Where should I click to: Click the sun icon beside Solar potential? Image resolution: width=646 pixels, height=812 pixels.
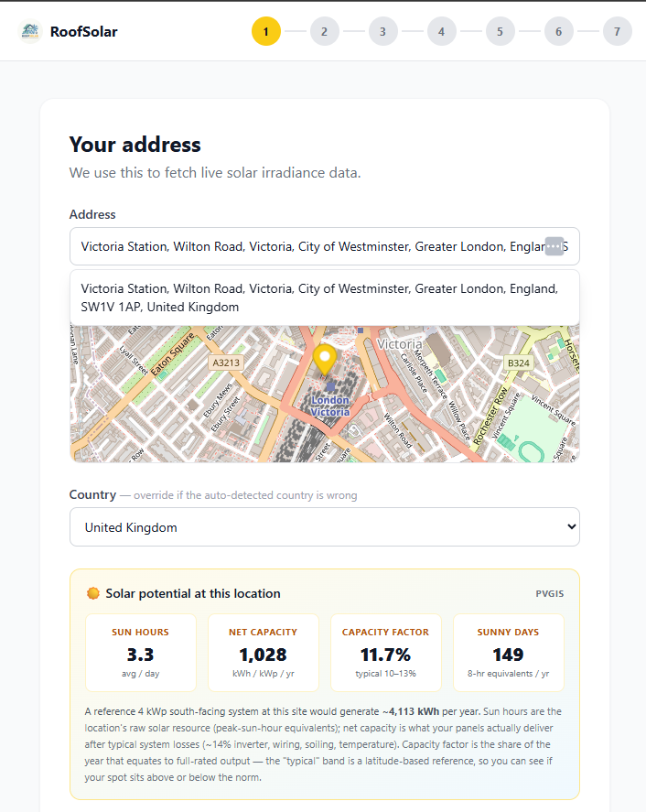click(x=93, y=593)
